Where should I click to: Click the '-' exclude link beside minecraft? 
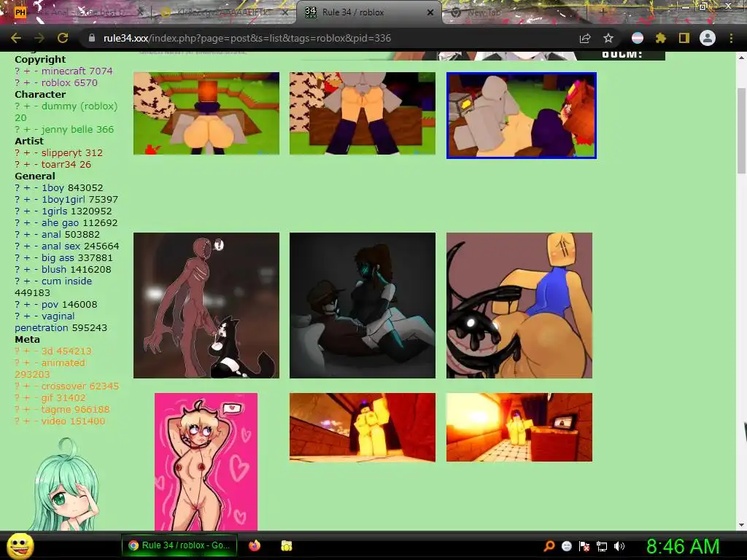(x=36, y=71)
